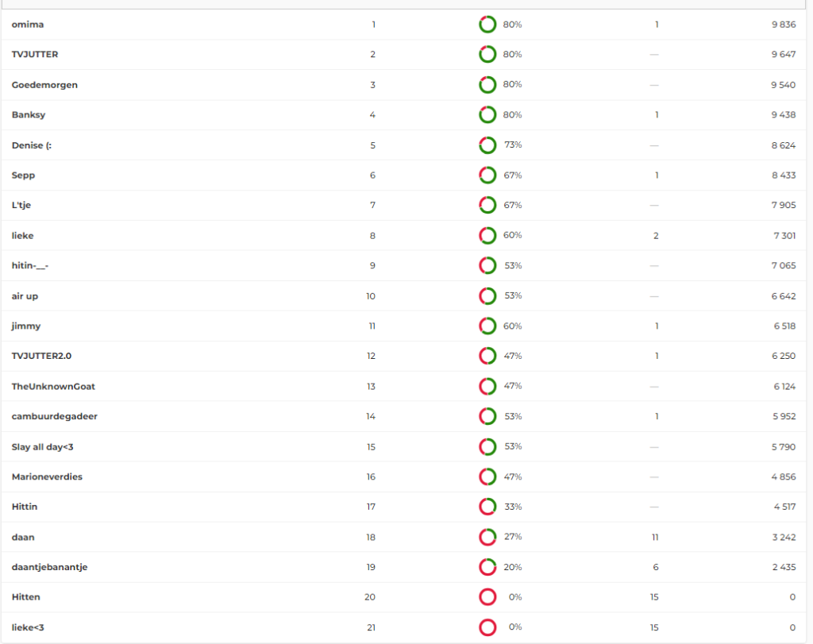Click the Slay all day<3 player name
The image size is (813, 644).
[x=43, y=447]
